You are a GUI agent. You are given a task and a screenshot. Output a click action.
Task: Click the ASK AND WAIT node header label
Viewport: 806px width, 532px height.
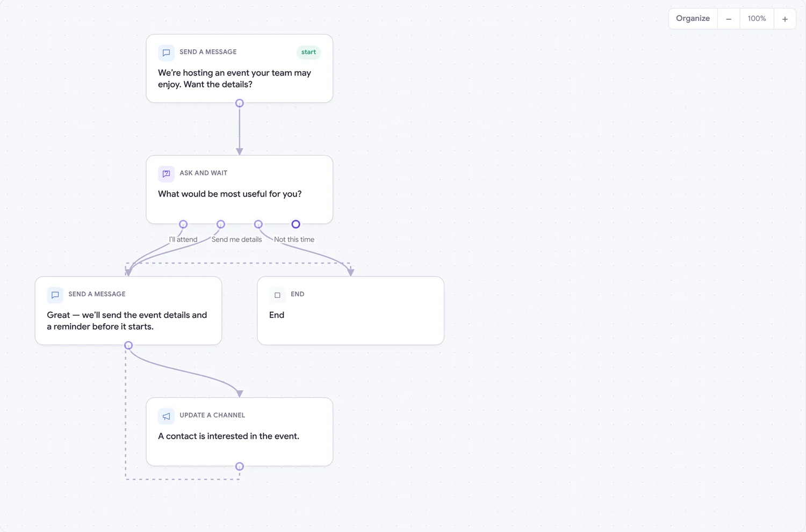pos(203,173)
